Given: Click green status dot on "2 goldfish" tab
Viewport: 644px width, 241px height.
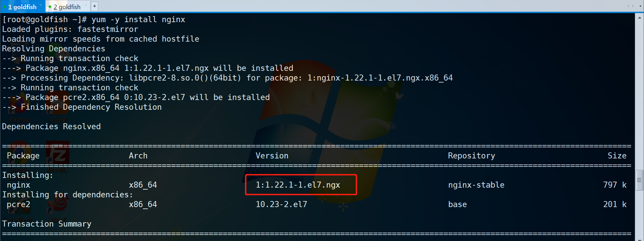Looking at the screenshot, I should pyautogui.click(x=50, y=7).
